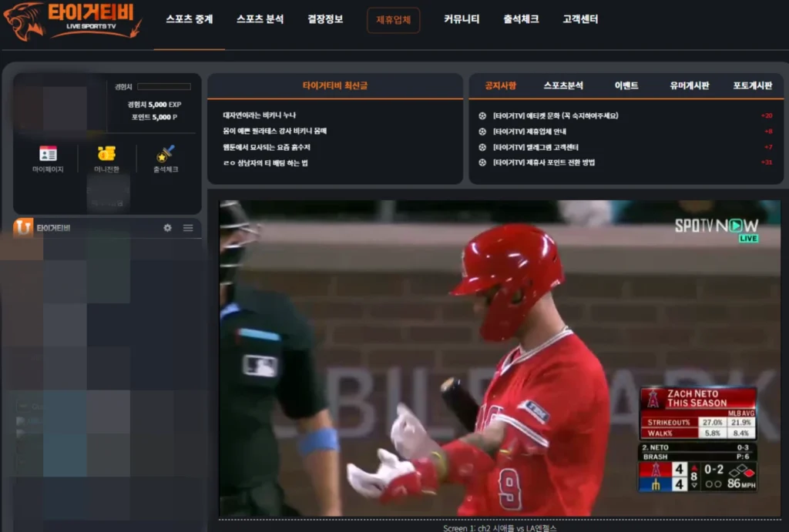Open 제휴사 포인트 전환 방법 notice

point(543,162)
